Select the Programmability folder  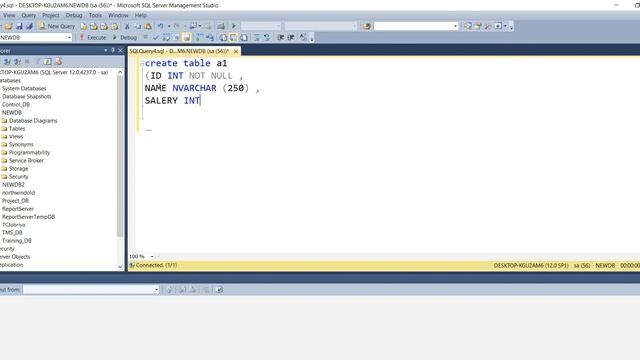coord(29,152)
